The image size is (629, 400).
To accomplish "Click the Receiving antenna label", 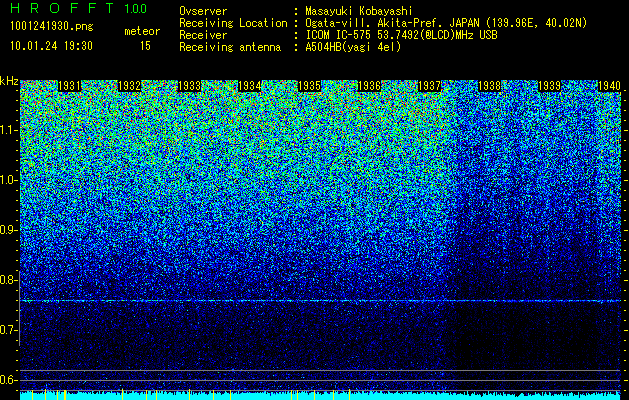I will coord(230,47).
